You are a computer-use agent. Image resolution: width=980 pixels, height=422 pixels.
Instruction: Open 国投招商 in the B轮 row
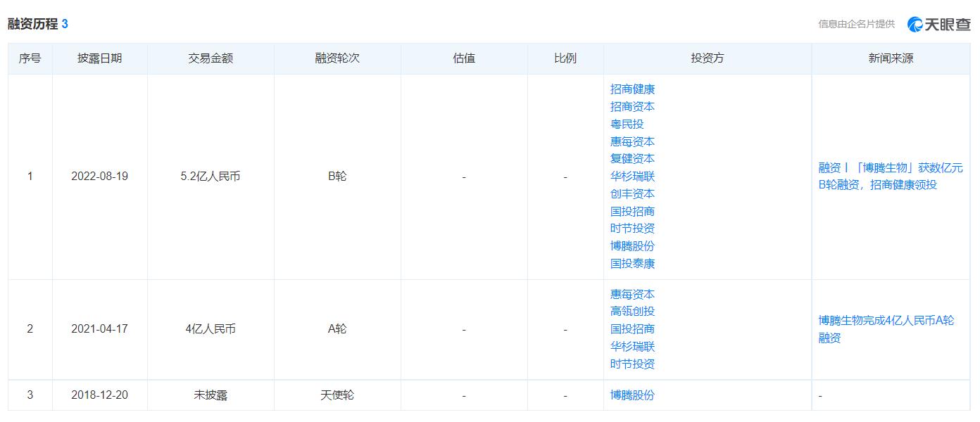click(632, 211)
